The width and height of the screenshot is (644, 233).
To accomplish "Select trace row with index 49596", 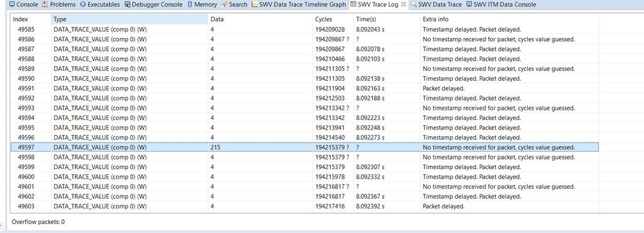I will pyautogui.click(x=304, y=137).
